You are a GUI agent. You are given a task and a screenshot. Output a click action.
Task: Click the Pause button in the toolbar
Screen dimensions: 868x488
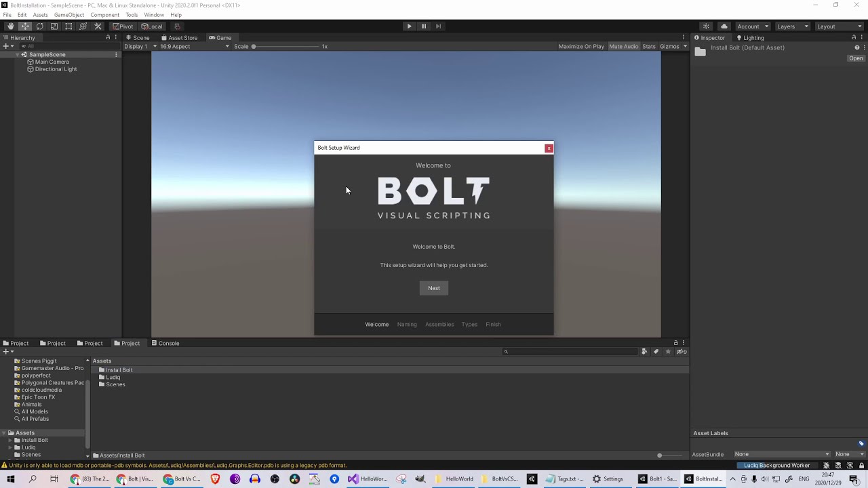coord(424,26)
